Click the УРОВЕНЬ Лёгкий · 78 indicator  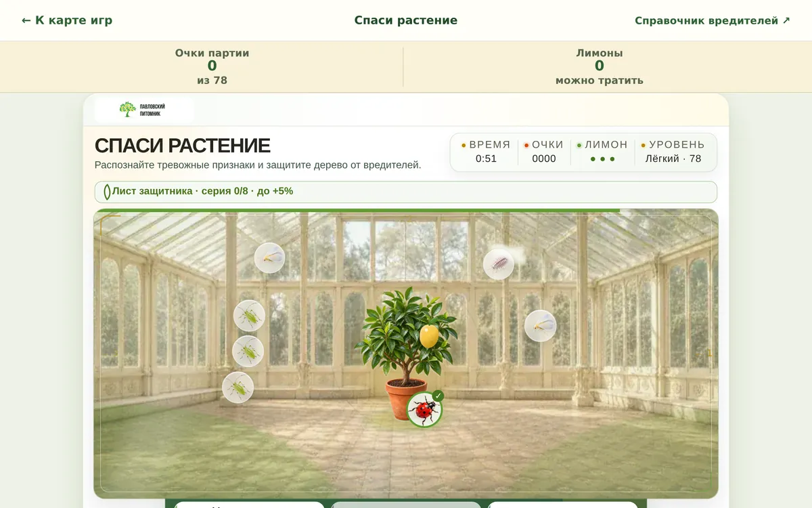point(673,152)
